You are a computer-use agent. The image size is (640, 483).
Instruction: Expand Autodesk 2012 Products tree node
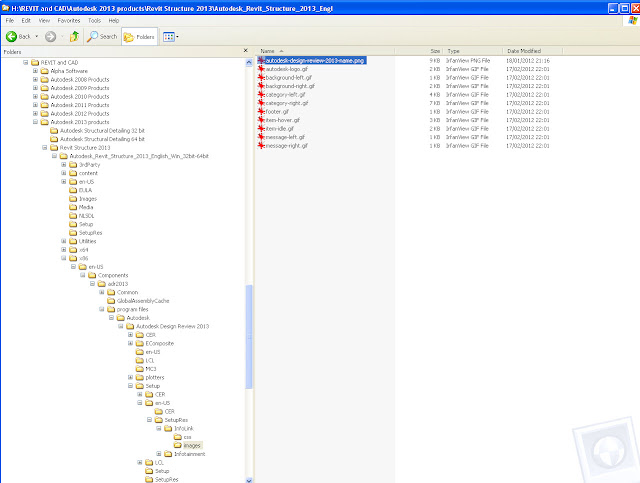pos(36,114)
